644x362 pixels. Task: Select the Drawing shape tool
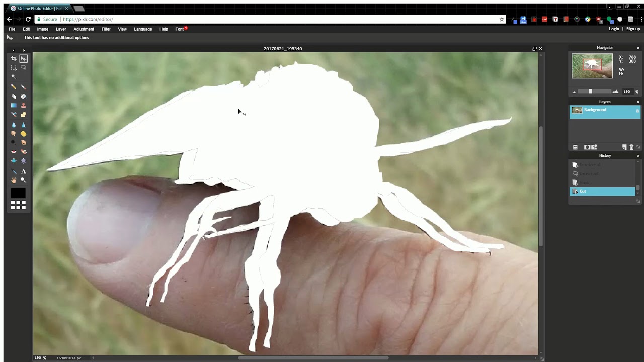pos(23,115)
